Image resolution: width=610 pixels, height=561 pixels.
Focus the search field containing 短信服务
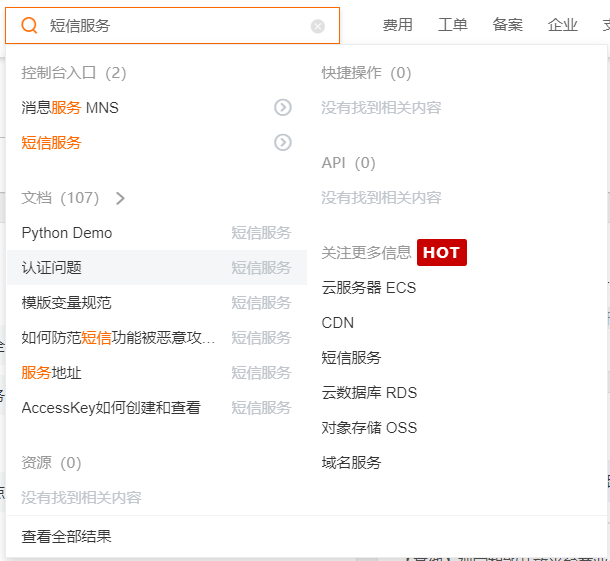[x=172, y=26]
